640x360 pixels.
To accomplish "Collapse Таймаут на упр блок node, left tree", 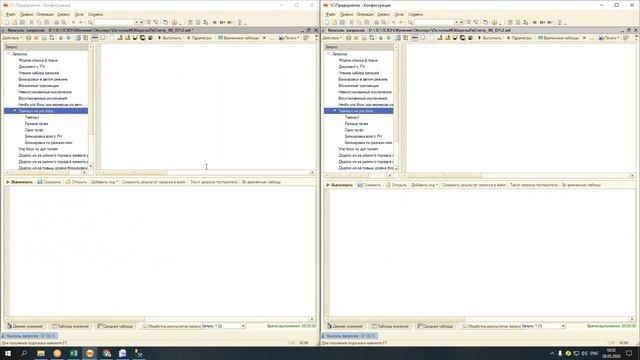I will click(x=15, y=111).
